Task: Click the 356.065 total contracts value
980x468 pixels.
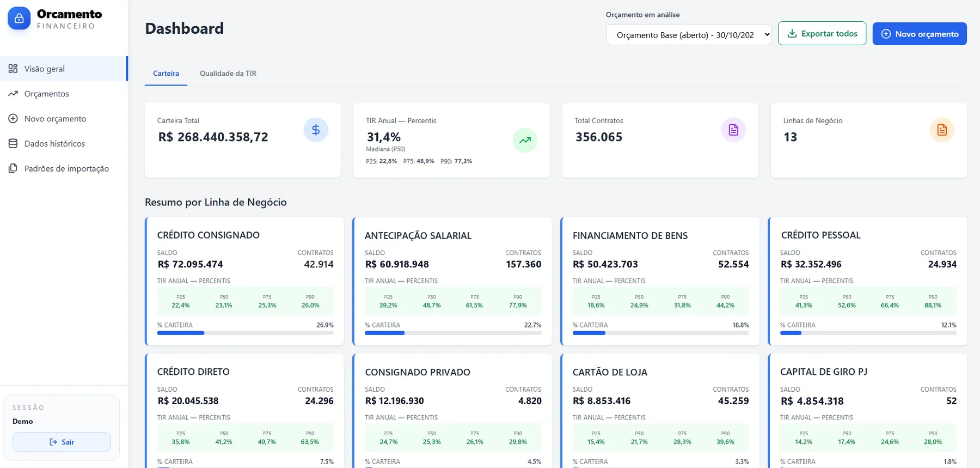Action: point(599,137)
